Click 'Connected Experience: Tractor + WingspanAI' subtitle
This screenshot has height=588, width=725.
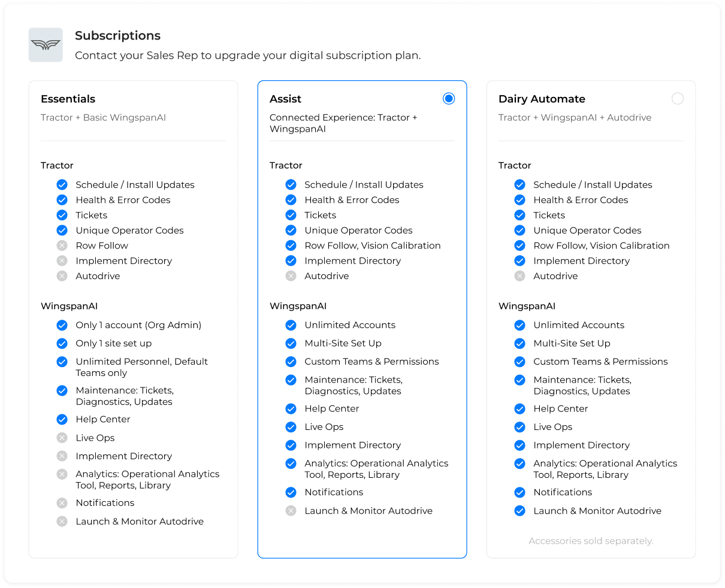coord(343,123)
